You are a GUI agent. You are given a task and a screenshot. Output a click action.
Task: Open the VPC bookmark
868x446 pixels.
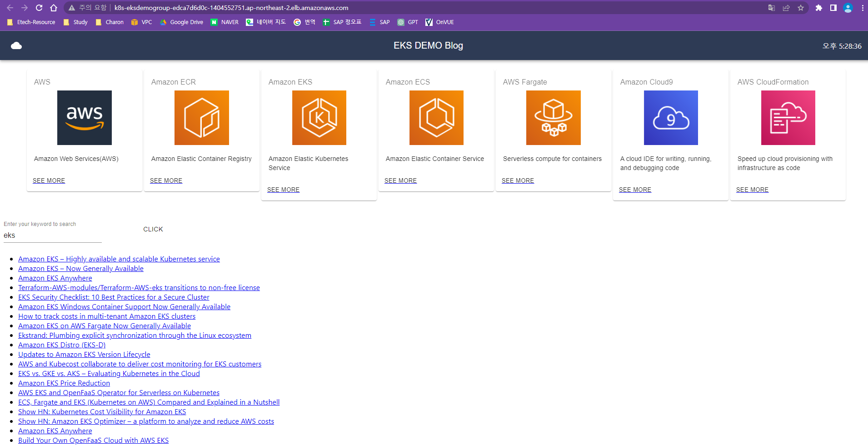click(x=141, y=22)
